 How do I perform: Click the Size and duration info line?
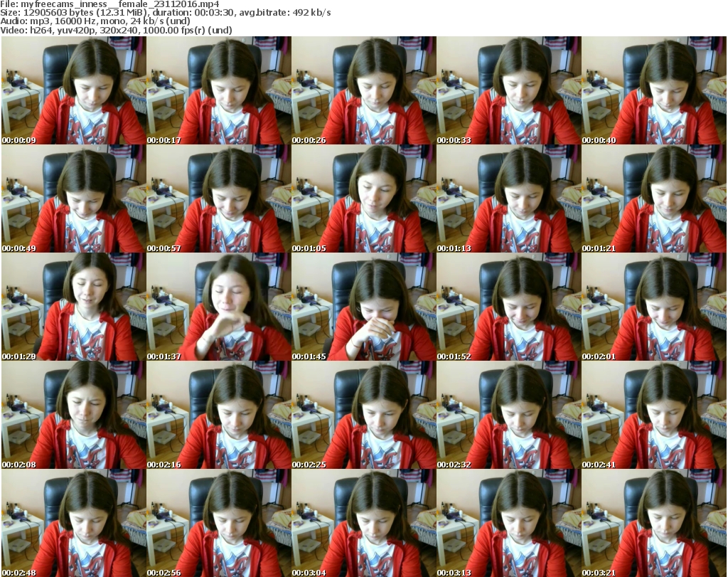165,13
